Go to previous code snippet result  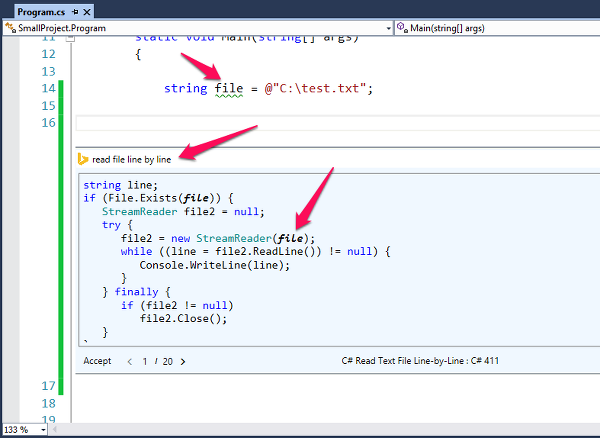pos(128,361)
